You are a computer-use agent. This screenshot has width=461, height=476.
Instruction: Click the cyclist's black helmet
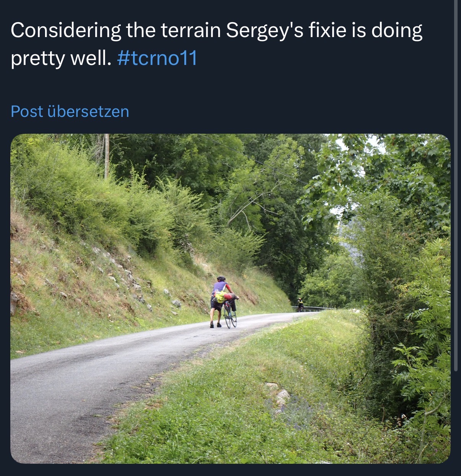click(221, 278)
